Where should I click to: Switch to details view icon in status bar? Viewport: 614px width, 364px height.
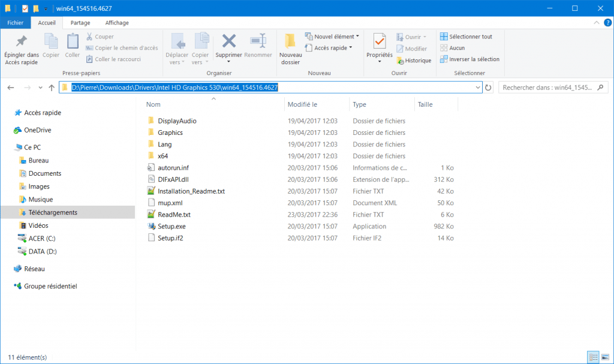(x=594, y=357)
